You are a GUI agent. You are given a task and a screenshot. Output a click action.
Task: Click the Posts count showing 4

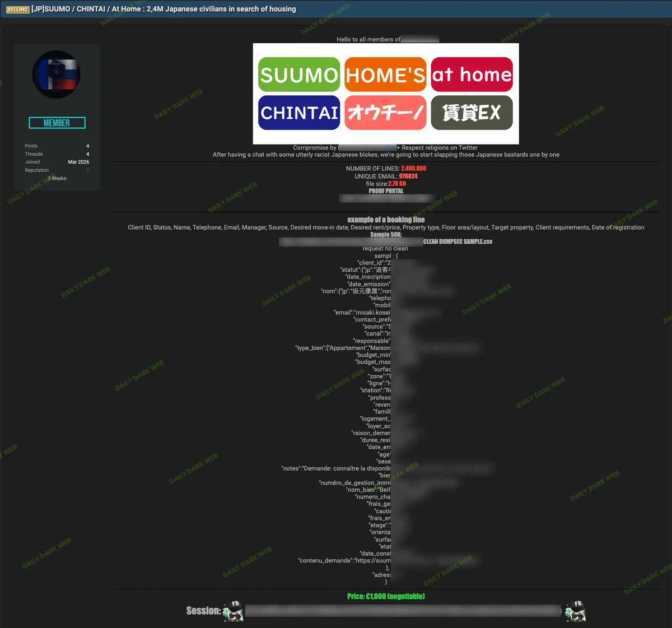tap(87, 146)
